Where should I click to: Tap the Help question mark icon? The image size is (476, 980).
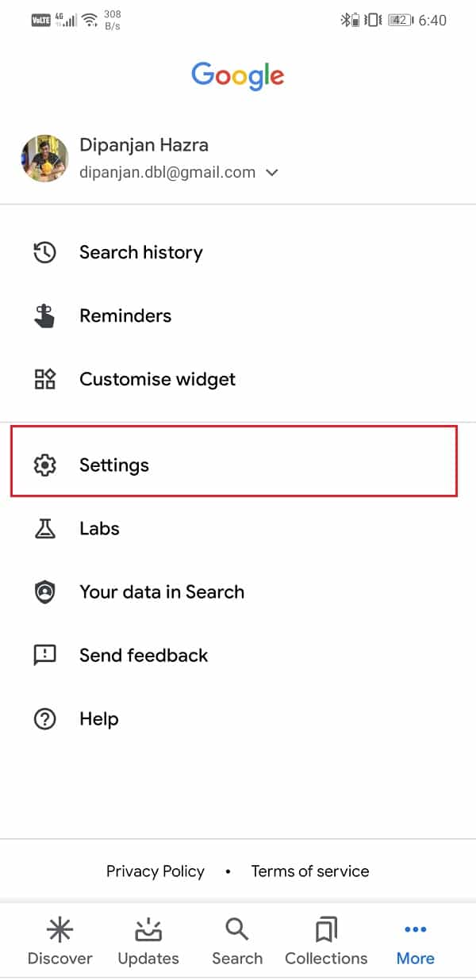pyautogui.click(x=44, y=719)
